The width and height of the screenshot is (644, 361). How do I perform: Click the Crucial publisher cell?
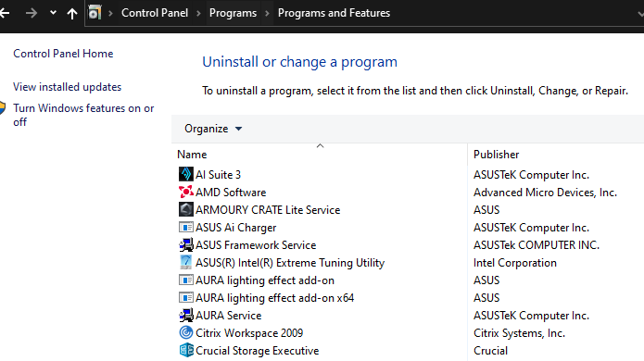coord(490,351)
